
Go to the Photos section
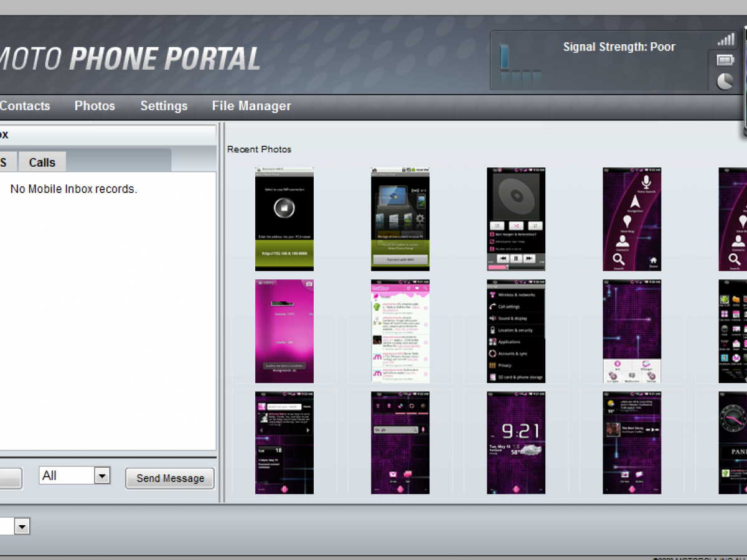pyautogui.click(x=95, y=106)
